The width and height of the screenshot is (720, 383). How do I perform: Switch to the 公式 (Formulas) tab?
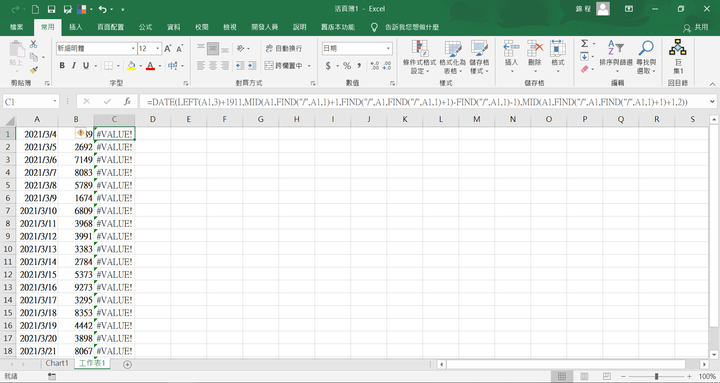[x=146, y=27]
